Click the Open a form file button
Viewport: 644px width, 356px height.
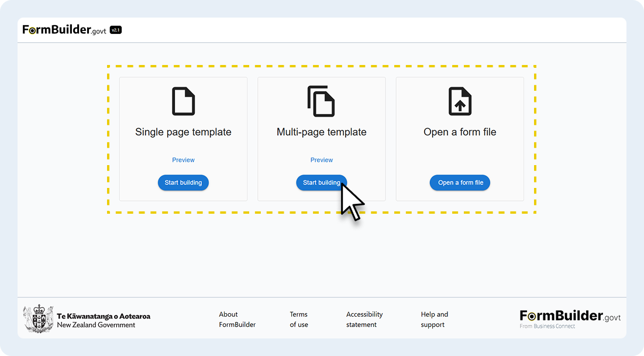click(x=460, y=183)
